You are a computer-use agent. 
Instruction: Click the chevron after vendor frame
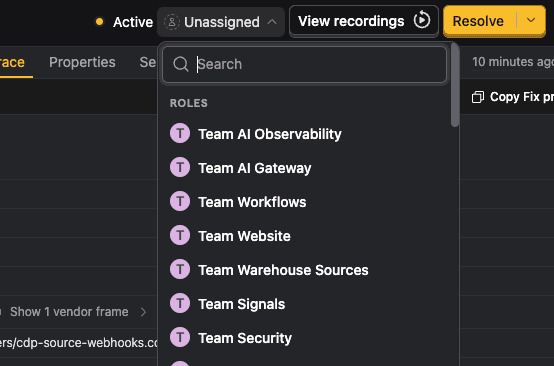pyautogui.click(x=143, y=312)
